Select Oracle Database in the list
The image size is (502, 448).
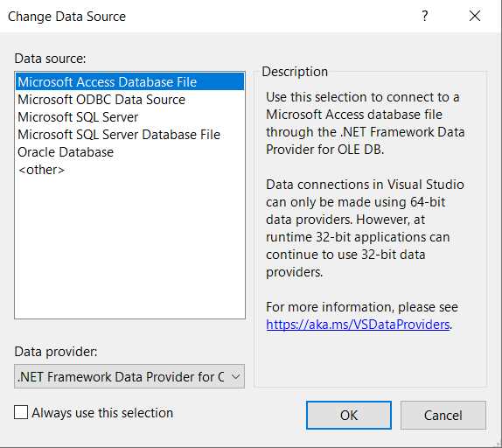click(x=130, y=152)
